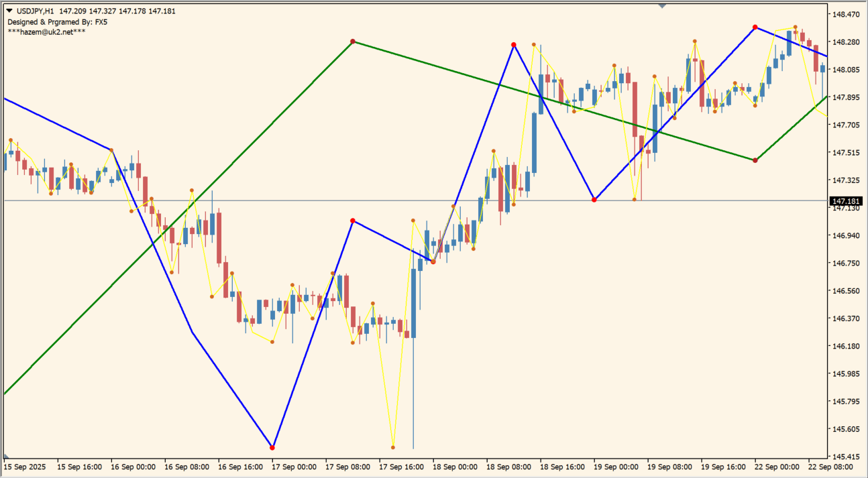Click the 15 Sep 2025 date label
This screenshot has height=478, width=868.
[25, 466]
